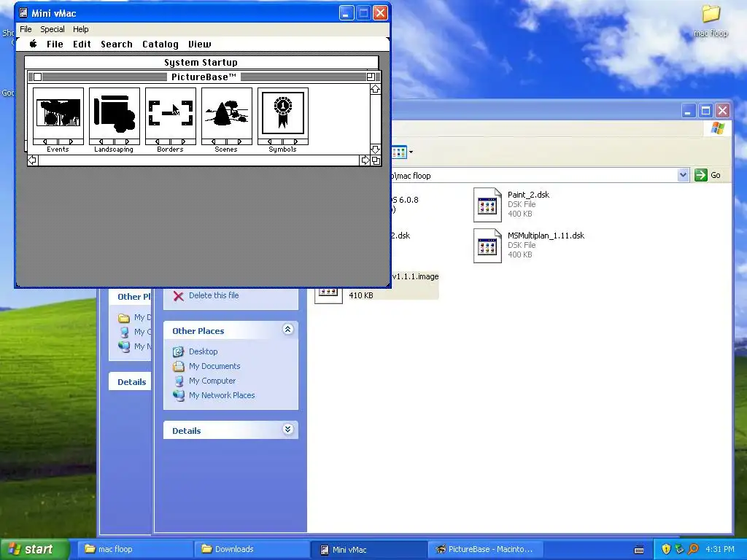This screenshot has height=560, width=747.
Task: Click the 4:31 PM taskbar clock
Action: pos(720,549)
